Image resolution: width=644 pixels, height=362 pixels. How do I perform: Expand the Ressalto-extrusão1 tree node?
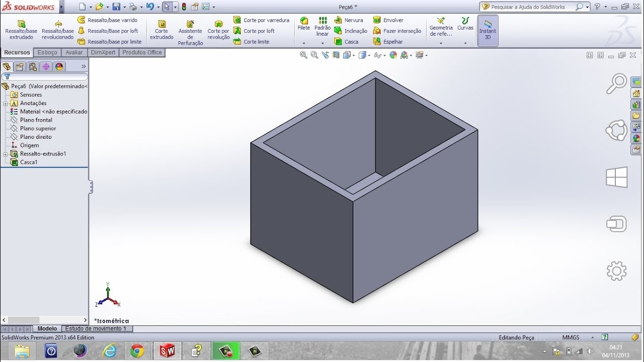(x=5, y=154)
